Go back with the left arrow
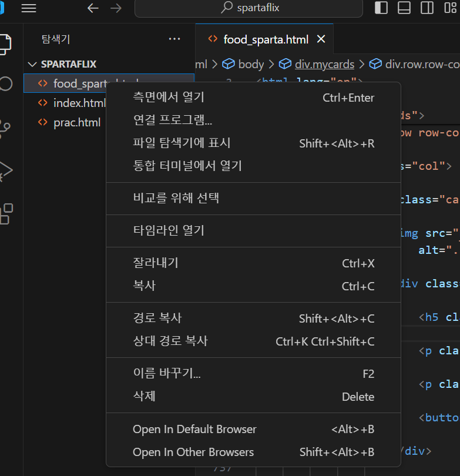Image resolution: width=460 pixels, height=476 pixels. point(93,8)
